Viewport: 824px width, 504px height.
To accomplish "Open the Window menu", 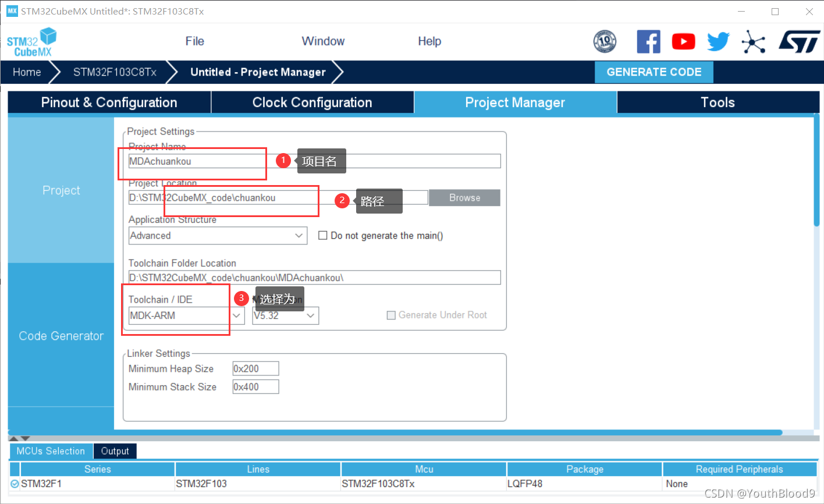I will pos(323,41).
